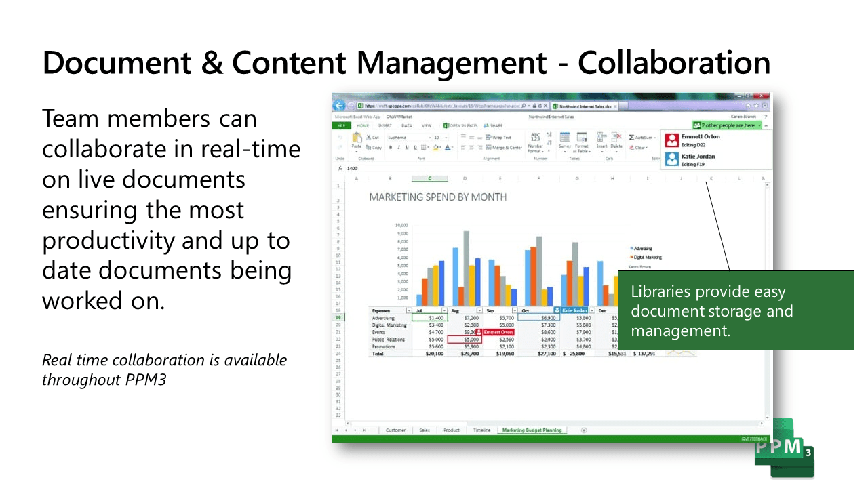Open the Customer sheet tab
Viewport: 868px width, 488px height.
coord(395,430)
